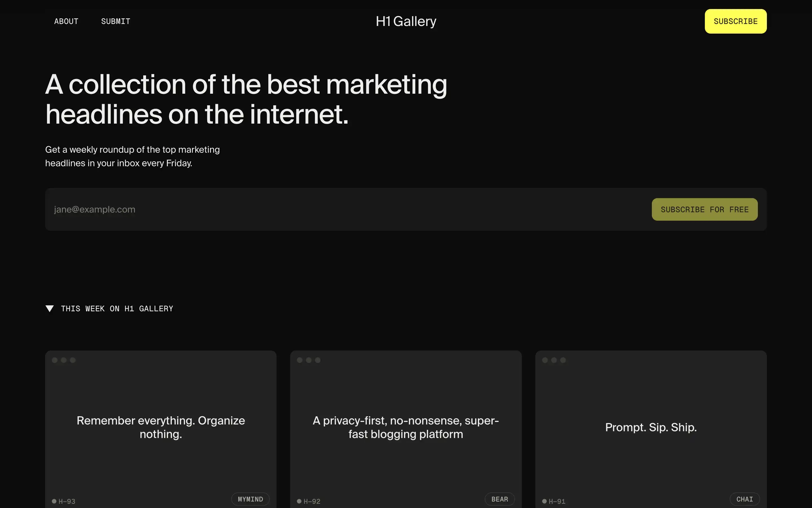The image size is (812, 508).
Task: Click the Subscribe for Free button
Action: click(705, 209)
